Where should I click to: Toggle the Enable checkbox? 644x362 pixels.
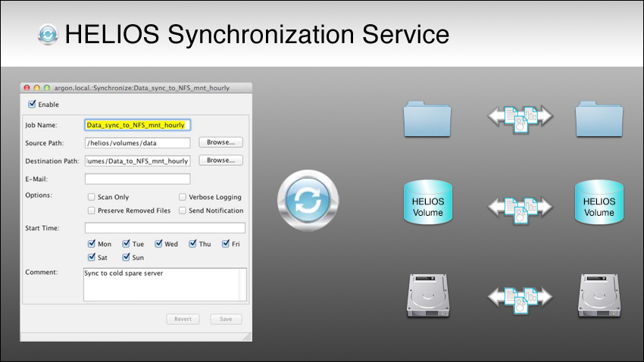[32, 104]
